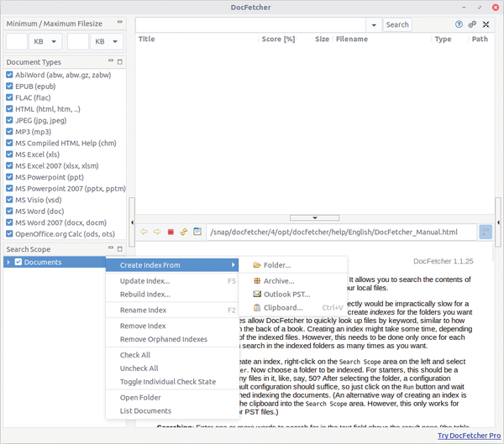Open the maximum filesize KB unit dropdown
This screenshot has height=444, width=504.
pos(107,41)
